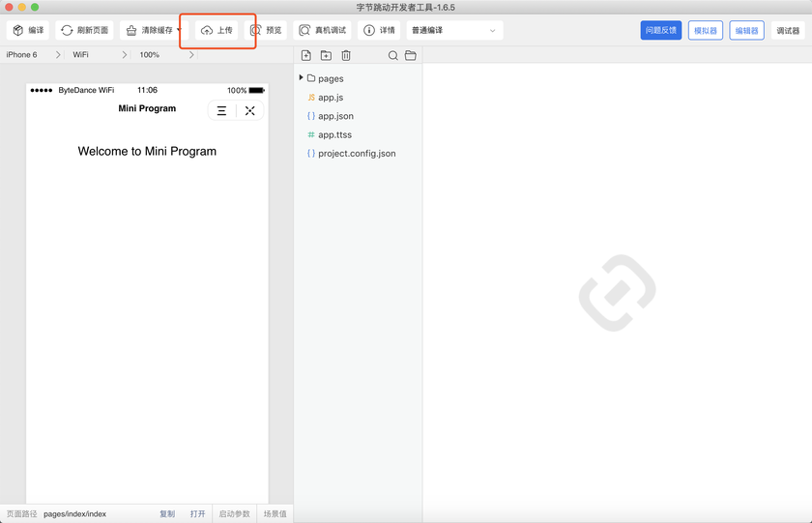Toggle the 调试器 debugger panel
This screenshot has height=523, width=812.
click(x=788, y=30)
